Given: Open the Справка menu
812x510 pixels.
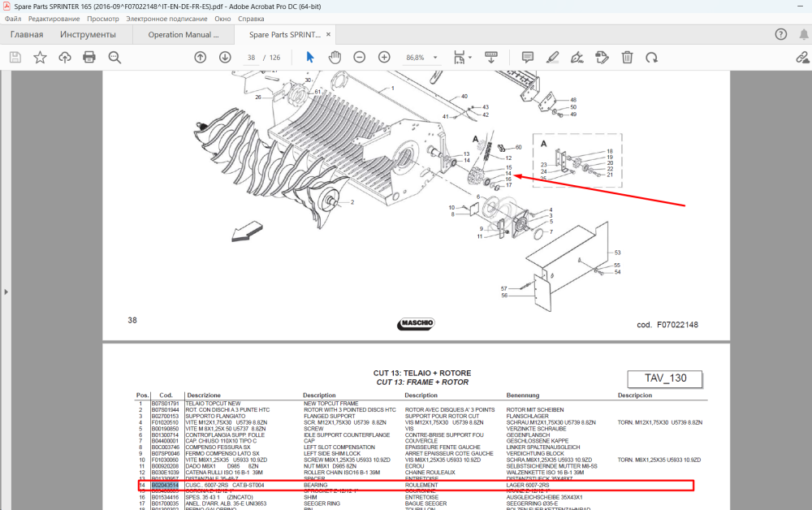Looking at the screenshot, I should [251, 19].
